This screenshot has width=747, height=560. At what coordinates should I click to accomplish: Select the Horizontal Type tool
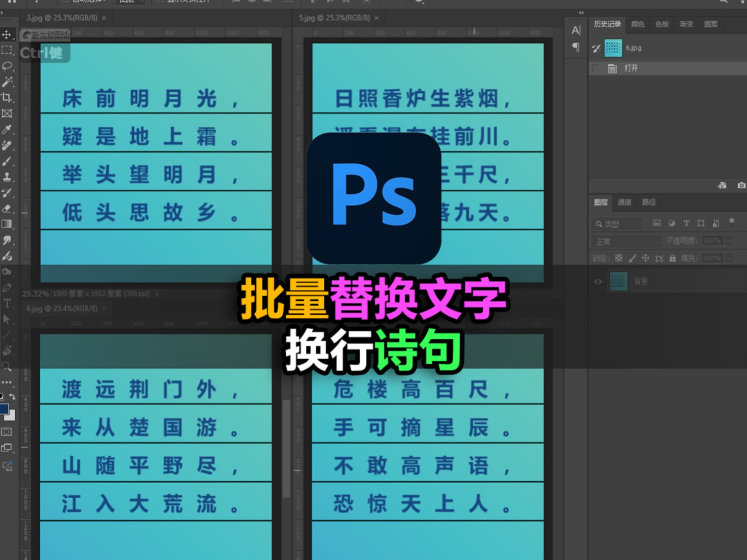[7, 303]
